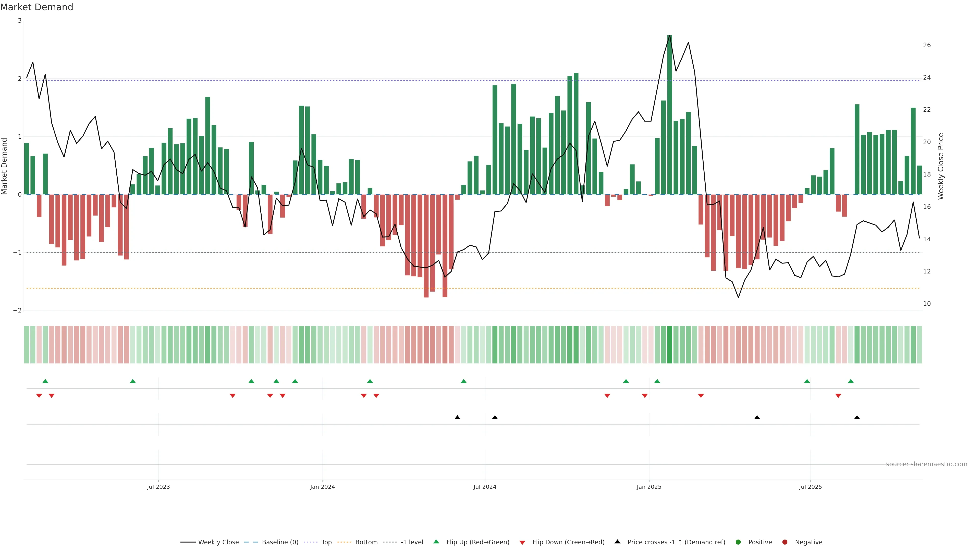Click the black Price crosses -1 legend triangle
Viewport: 980px width, 551px height.
617,542
